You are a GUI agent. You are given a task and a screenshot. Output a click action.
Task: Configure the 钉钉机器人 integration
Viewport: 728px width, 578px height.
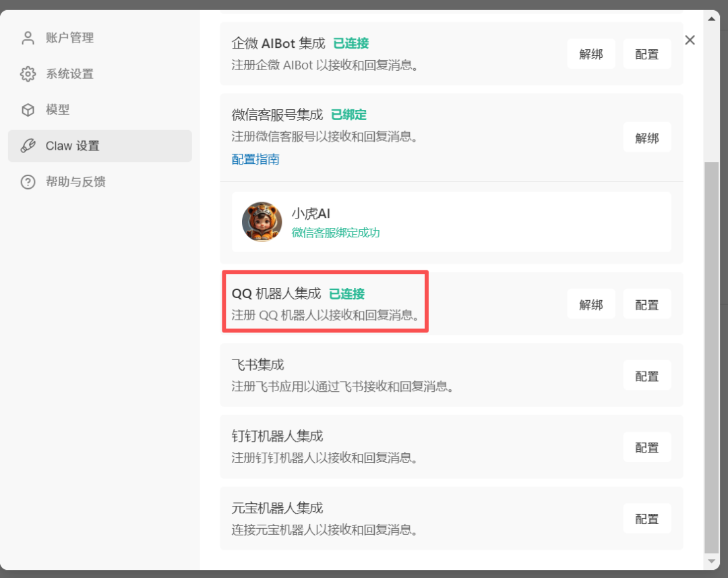coord(646,447)
